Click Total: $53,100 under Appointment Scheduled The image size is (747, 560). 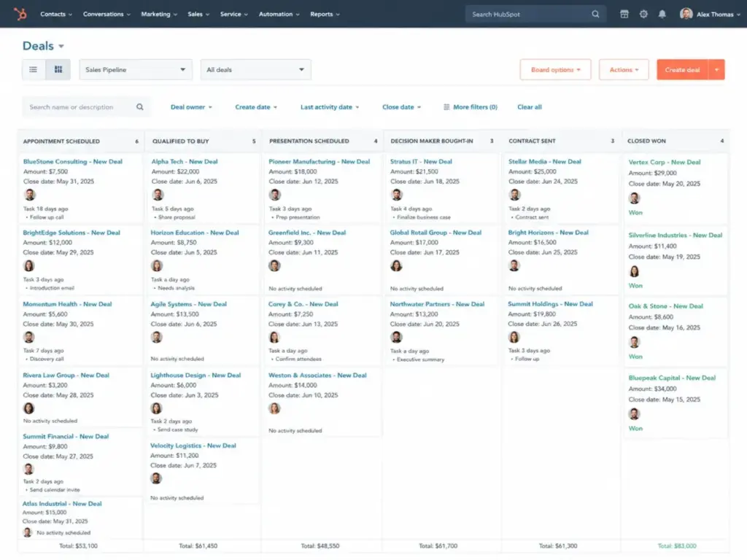point(78,546)
